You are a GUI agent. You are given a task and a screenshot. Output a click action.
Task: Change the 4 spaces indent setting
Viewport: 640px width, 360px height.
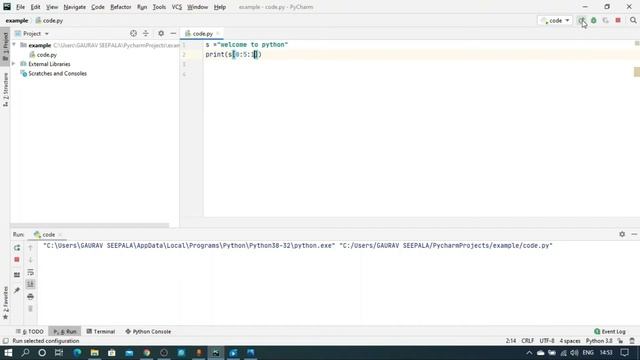click(570, 341)
